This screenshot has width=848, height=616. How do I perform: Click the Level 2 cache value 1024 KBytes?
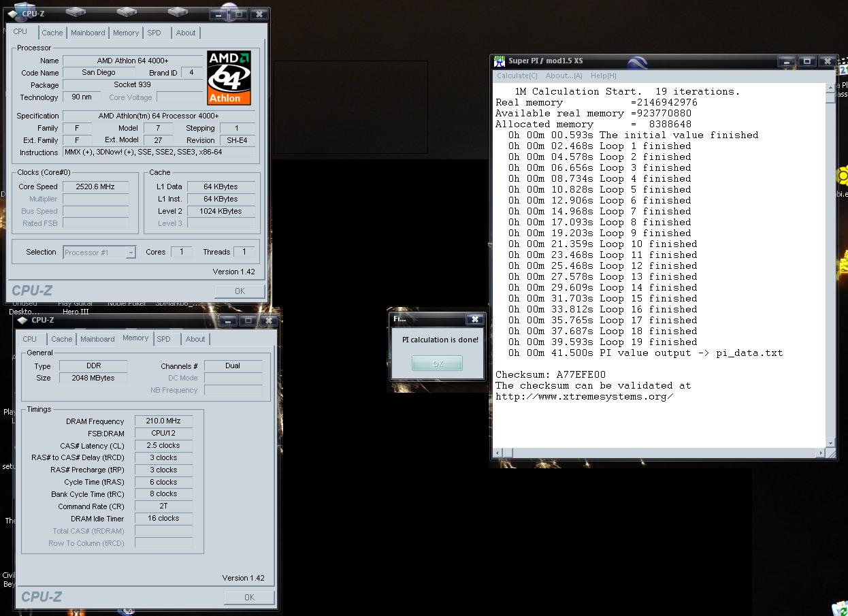[x=221, y=211]
